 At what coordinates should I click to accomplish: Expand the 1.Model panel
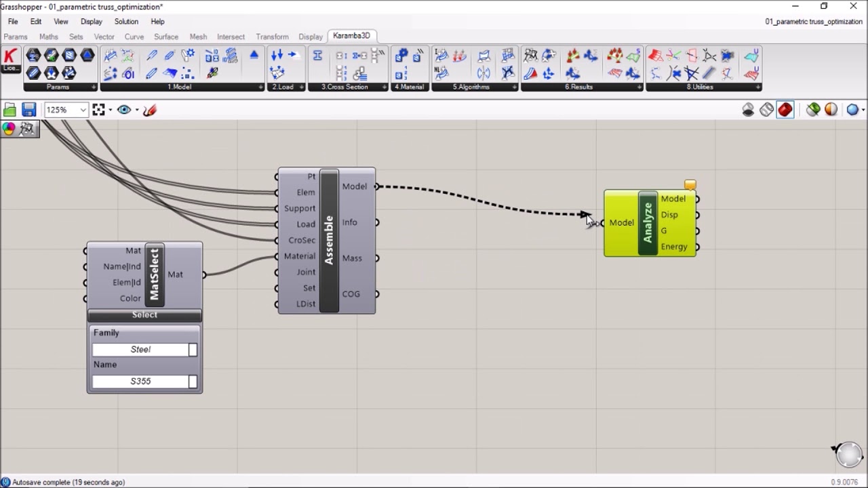tap(260, 87)
